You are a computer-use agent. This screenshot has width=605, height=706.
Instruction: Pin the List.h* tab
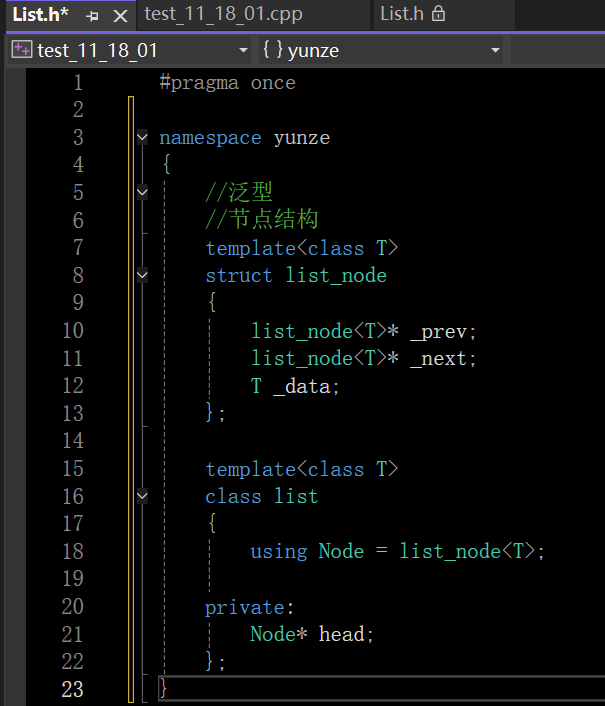(92, 16)
